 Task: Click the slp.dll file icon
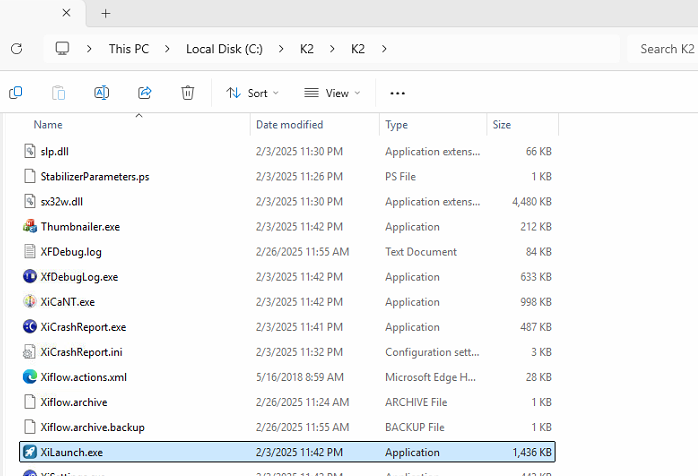coord(29,151)
